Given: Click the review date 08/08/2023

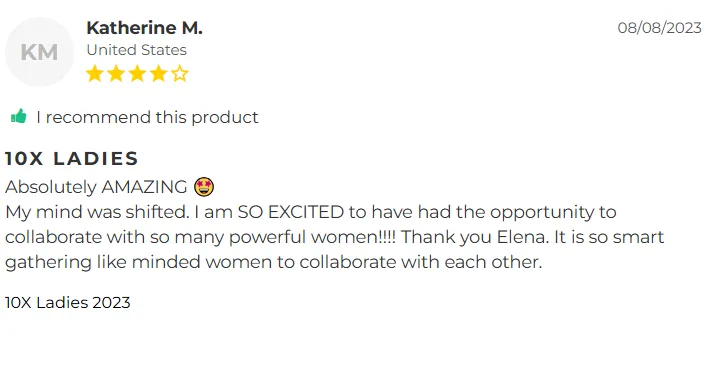Looking at the screenshot, I should pos(659,28).
